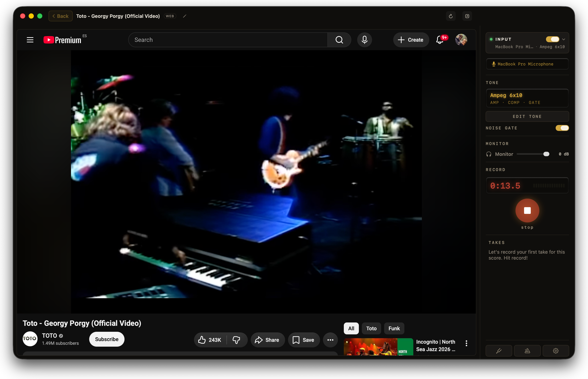The width and height of the screenshot is (588, 379).
Task: Toggle the INPUT switch off
Action: click(x=552, y=39)
